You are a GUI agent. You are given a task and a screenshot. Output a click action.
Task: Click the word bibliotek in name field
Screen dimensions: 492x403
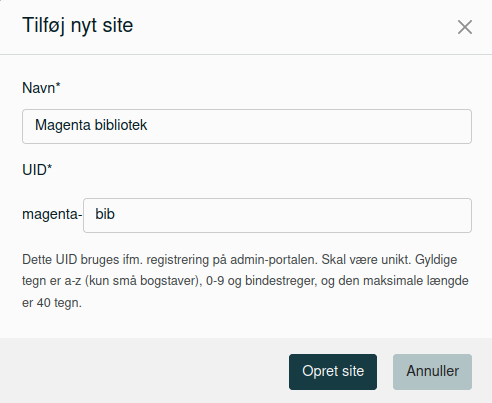click(x=121, y=125)
